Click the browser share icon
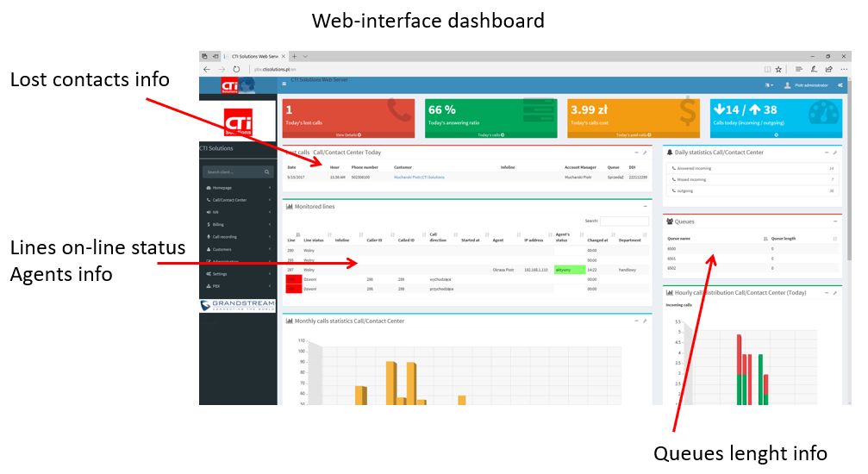The image size is (868, 474). pyautogui.click(x=828, y=69)
